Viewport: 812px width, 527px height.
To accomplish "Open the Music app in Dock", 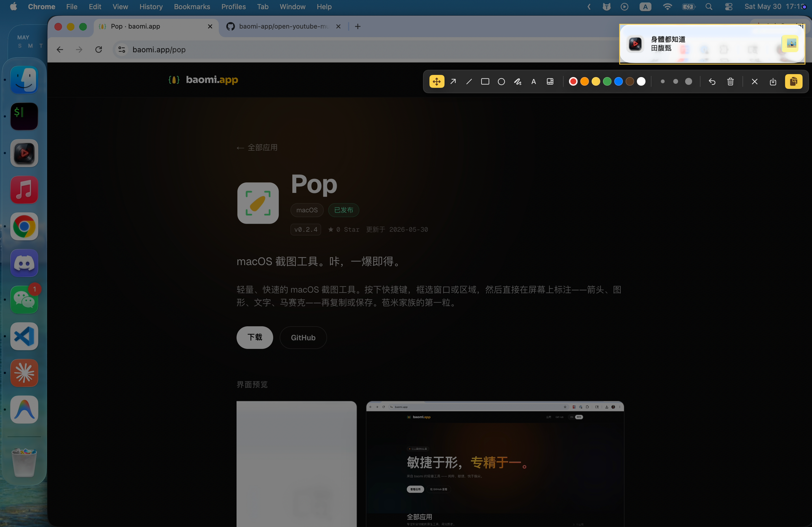I will [x=24, y=190].
